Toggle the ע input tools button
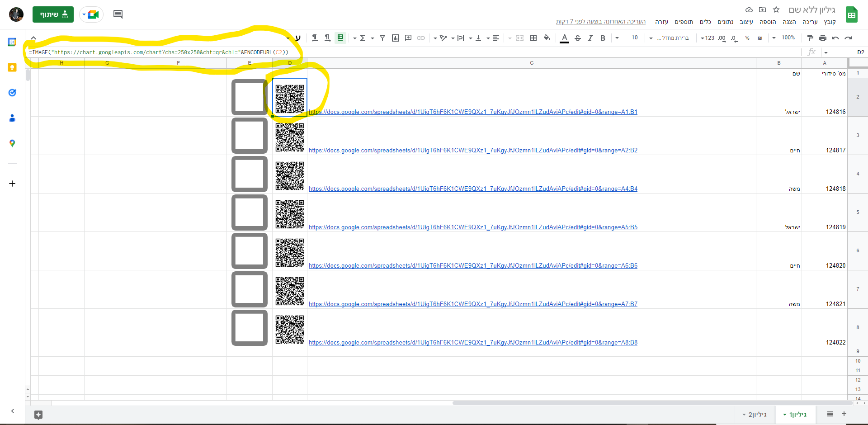Image resolution: width=868 pixels, height=425 pixels. pos(297,38)
